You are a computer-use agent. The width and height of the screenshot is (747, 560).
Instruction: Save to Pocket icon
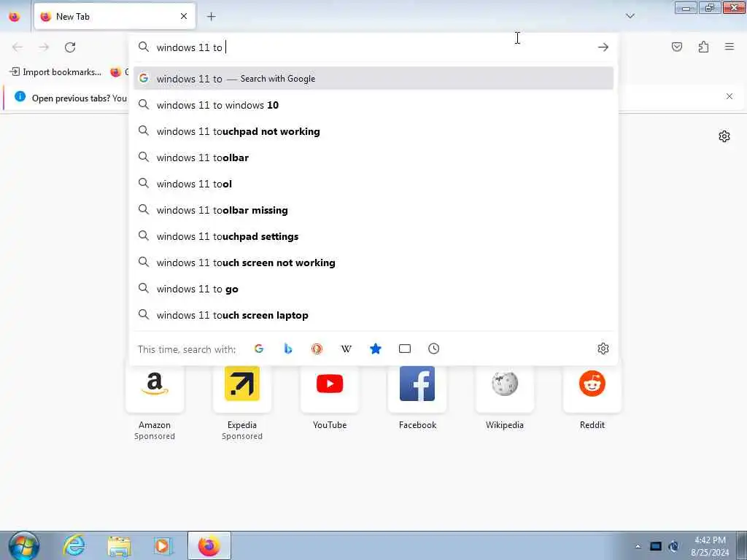coord(677,47)
